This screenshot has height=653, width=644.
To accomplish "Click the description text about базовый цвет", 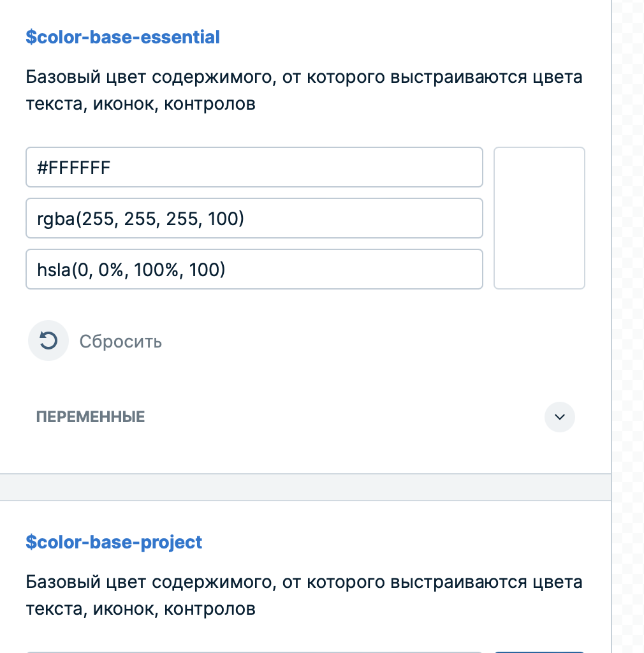I will [x=304, y=89].
